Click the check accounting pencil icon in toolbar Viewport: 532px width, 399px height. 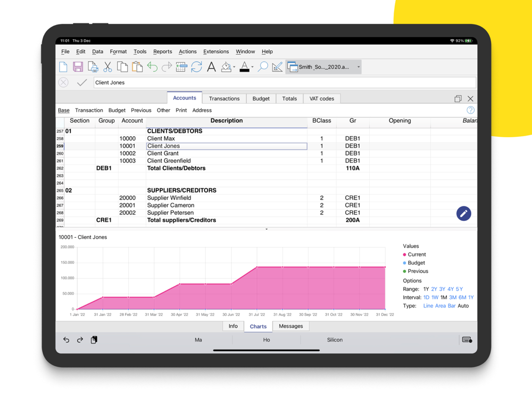click(x=277, y=67)
